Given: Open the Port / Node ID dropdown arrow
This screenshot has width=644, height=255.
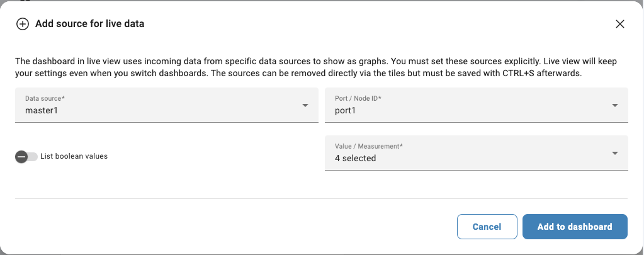Looking at the screenshot, I should pos(615,105).
